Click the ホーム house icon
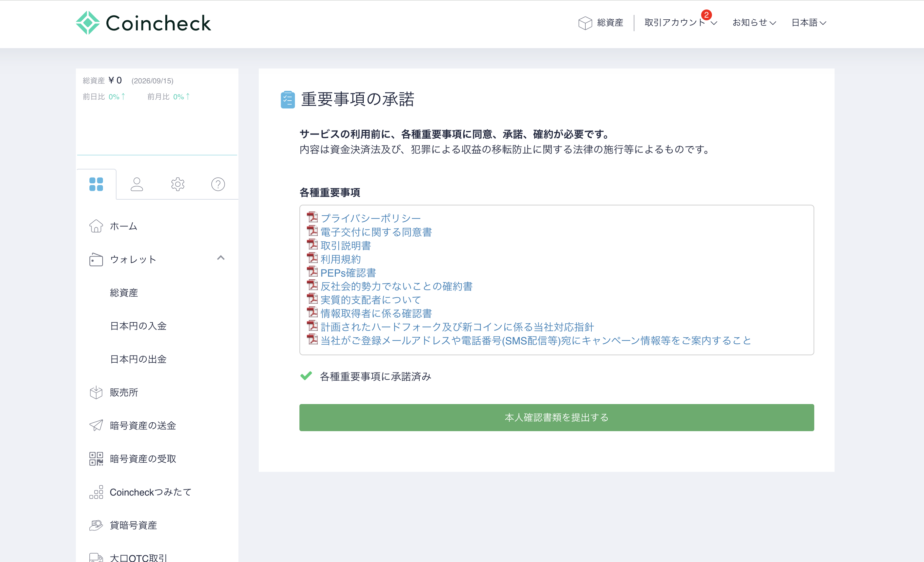Viewport: 924px width, 562px height. pyautogui.click(x=96, y=226)
